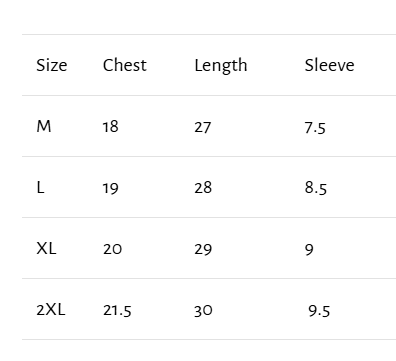The width and height of the screenshot is (396, 361).
Task: Click sleeve value 7.5
Action: tap(315, 128)
